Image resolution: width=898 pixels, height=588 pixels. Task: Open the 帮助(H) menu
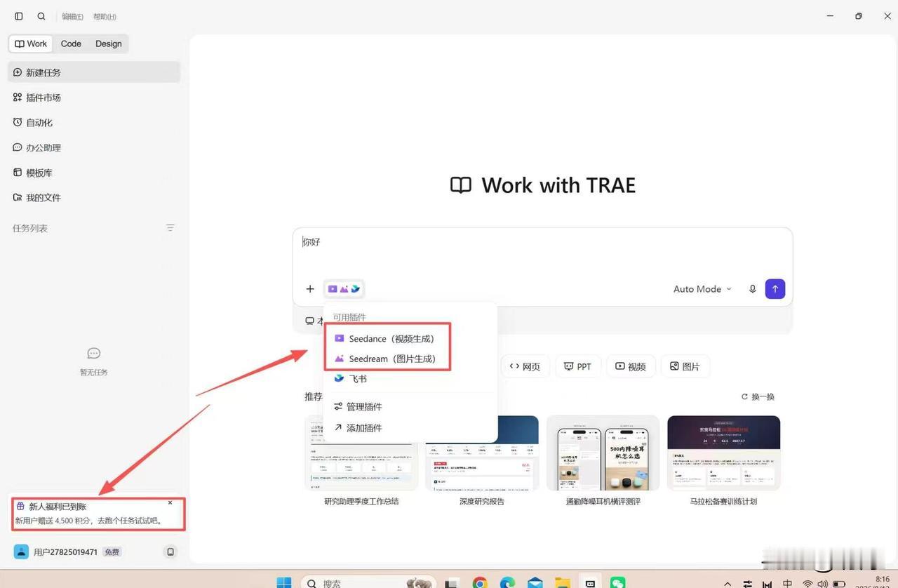click(105, 17)
